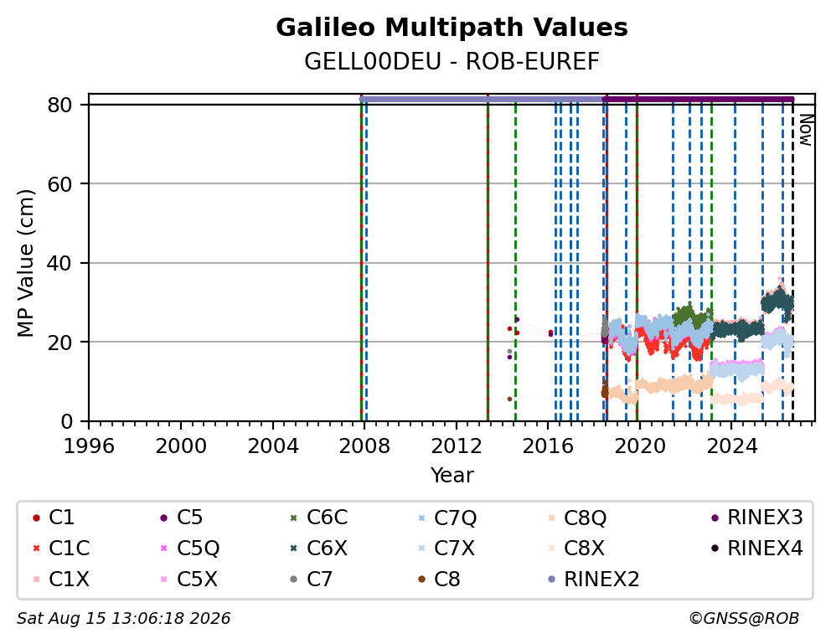The width and height of the screenshot is (831, 644).
Task: Click the 1996 x-axis tick label
Action: 89,446
